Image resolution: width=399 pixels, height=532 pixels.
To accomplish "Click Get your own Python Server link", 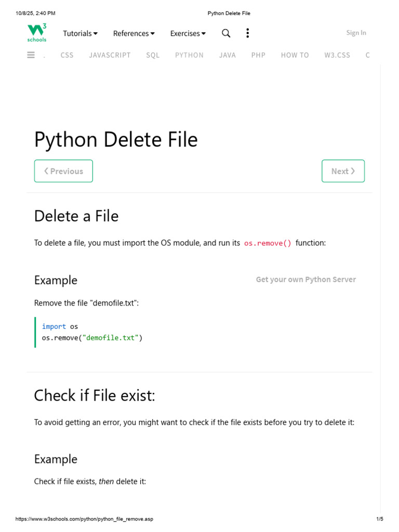I will tap(305, 280).
